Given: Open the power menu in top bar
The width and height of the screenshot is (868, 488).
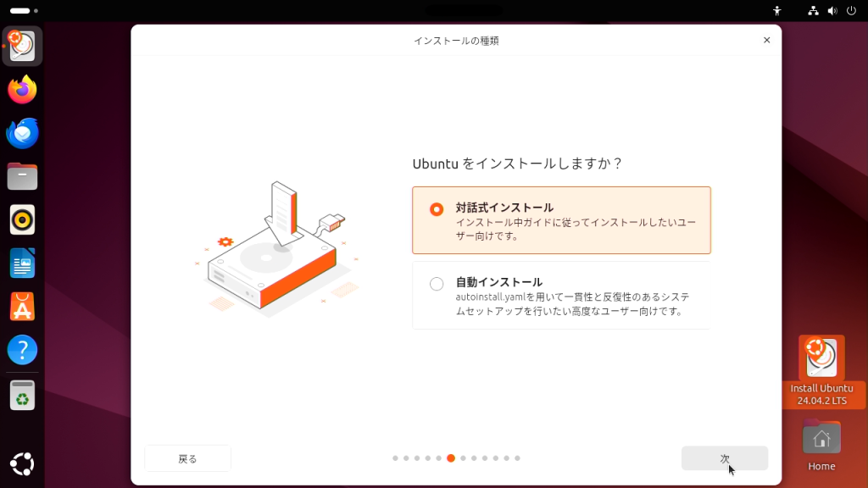Looking at the screenshot, I should point(851,10).
